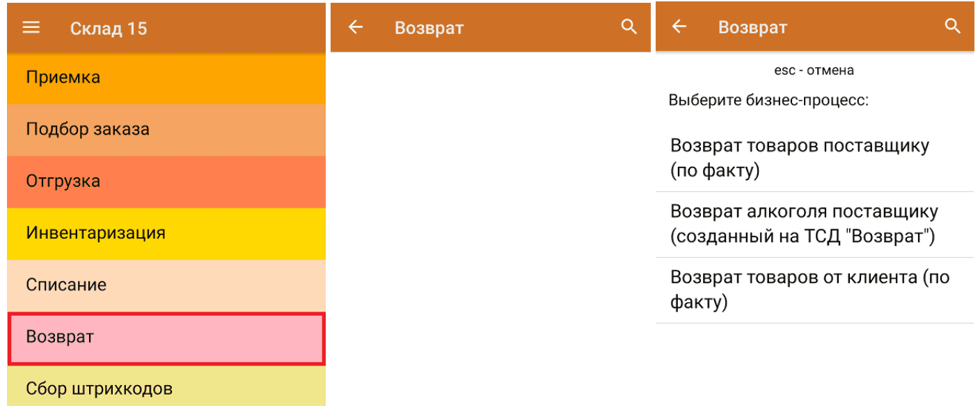
Task: Tap search icon on the empty Возврат screen
Action: click(629, 27)
